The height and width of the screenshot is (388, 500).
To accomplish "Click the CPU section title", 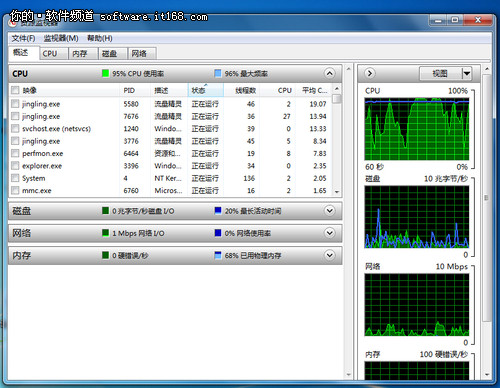I will tap(20, 74).
